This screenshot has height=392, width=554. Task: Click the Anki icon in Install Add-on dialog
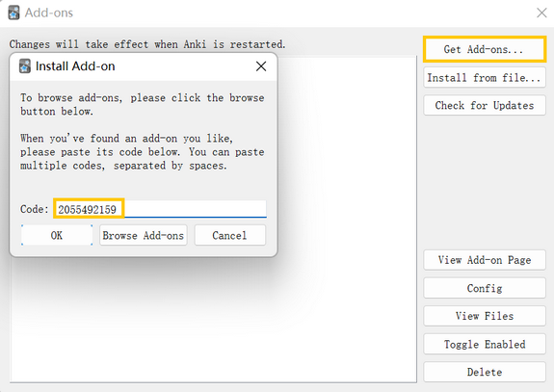(25, 66)
